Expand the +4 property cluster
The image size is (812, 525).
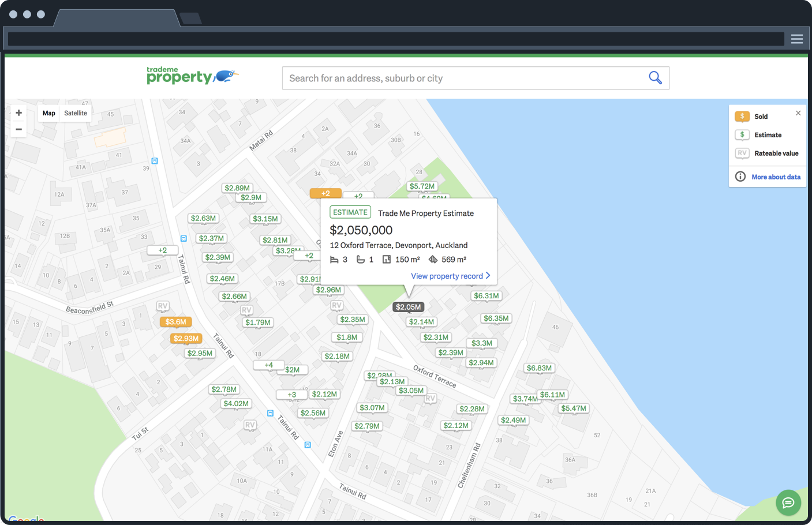point(268,365)
